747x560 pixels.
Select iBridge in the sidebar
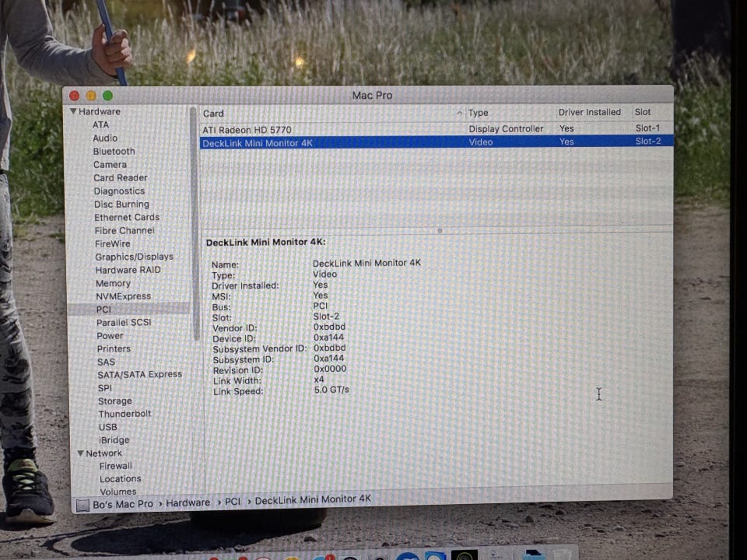(x=114, y=440)
